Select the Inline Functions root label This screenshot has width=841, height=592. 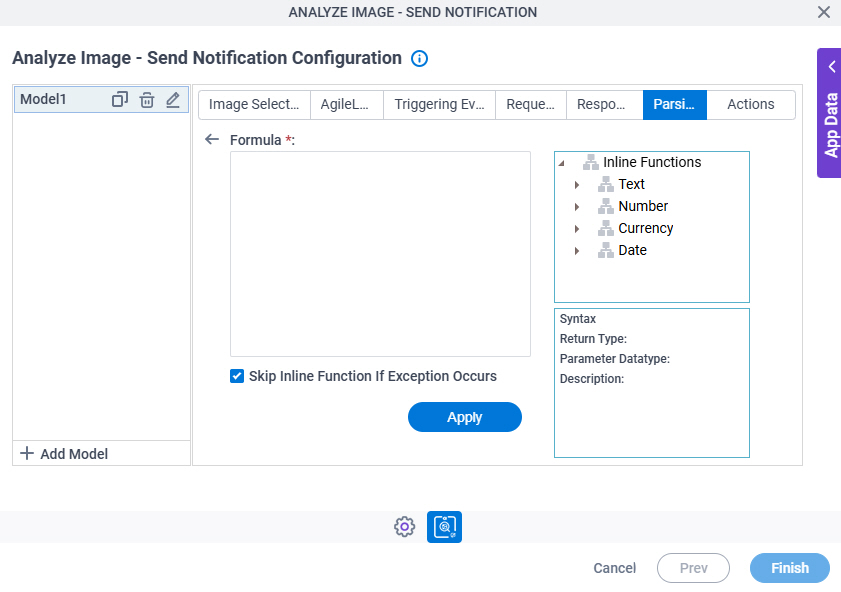tap(652, 162)
